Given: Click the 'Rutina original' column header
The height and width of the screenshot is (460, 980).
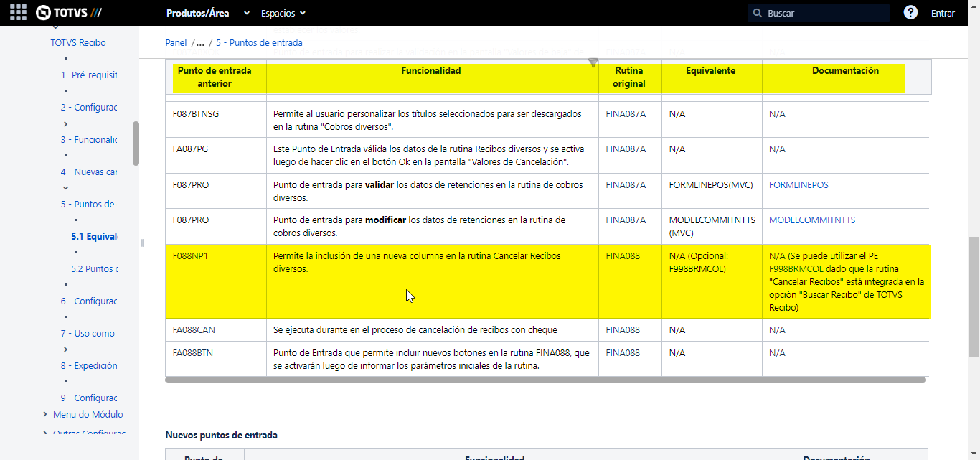Looking at the screenshot, I should coord(629,78).
